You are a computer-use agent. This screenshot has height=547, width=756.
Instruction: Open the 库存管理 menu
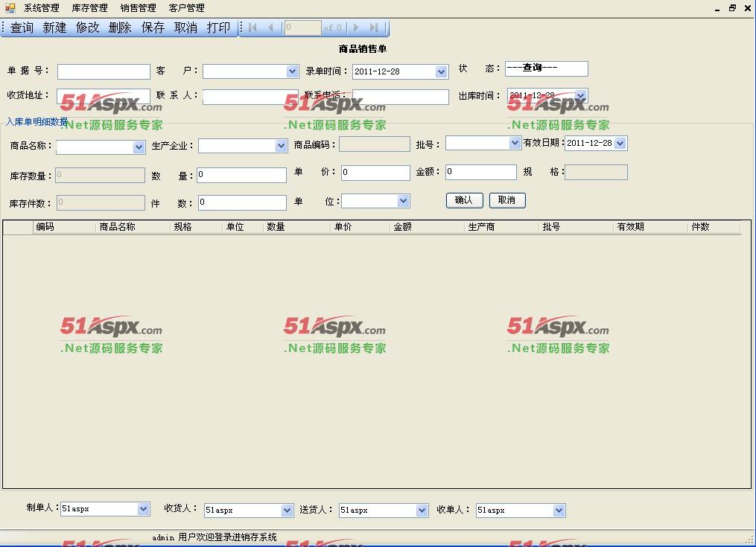89,8
